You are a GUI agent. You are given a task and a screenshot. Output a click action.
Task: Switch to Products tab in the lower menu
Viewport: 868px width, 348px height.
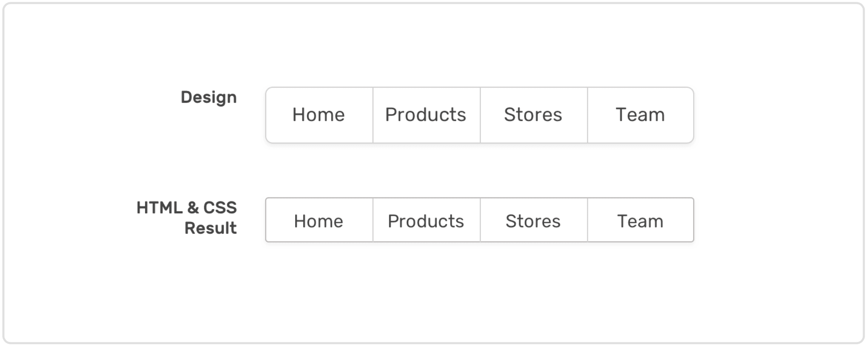point(426,221)
